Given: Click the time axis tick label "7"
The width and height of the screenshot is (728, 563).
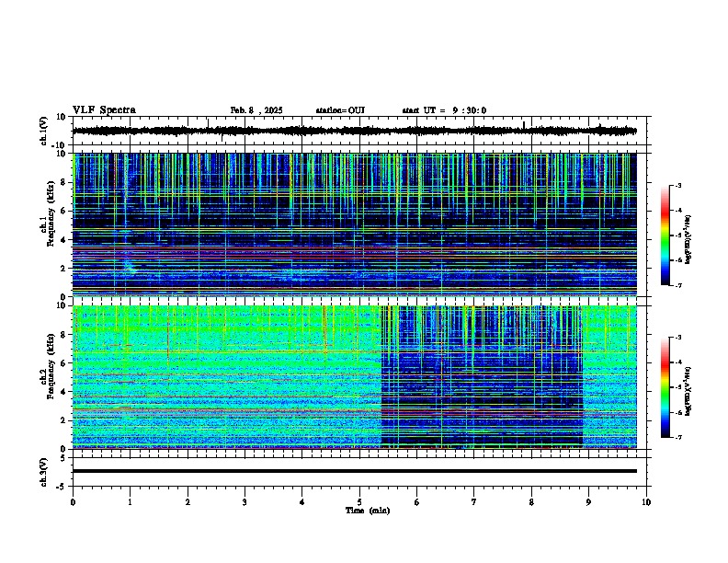Looking at the screenshot, I should [474, 502].
